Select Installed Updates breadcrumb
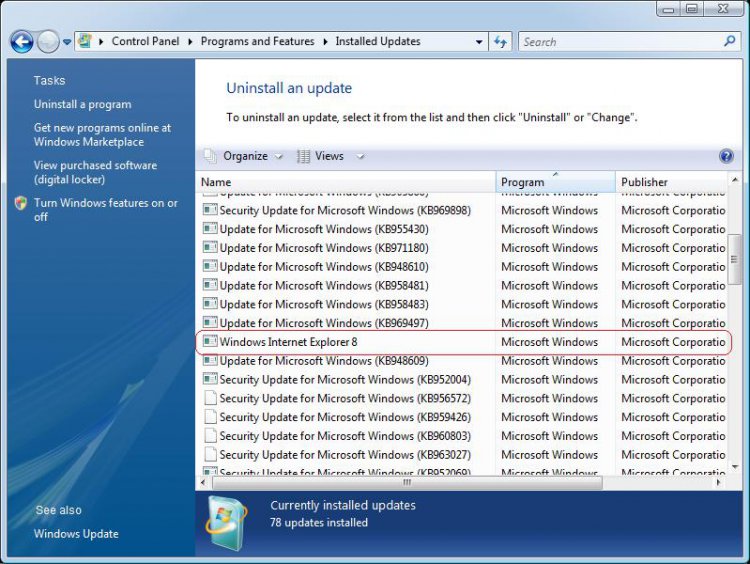 (x=378, y=42)
